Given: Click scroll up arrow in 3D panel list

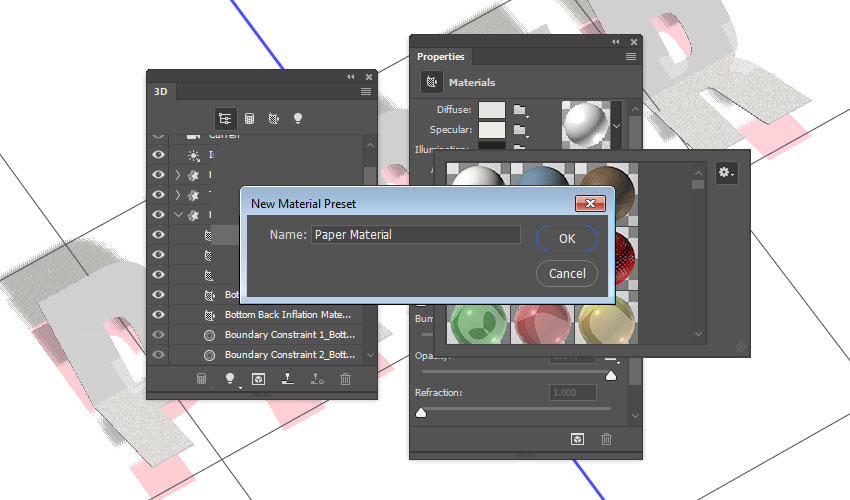Looking at the screenshot, I should coord(370,145).
